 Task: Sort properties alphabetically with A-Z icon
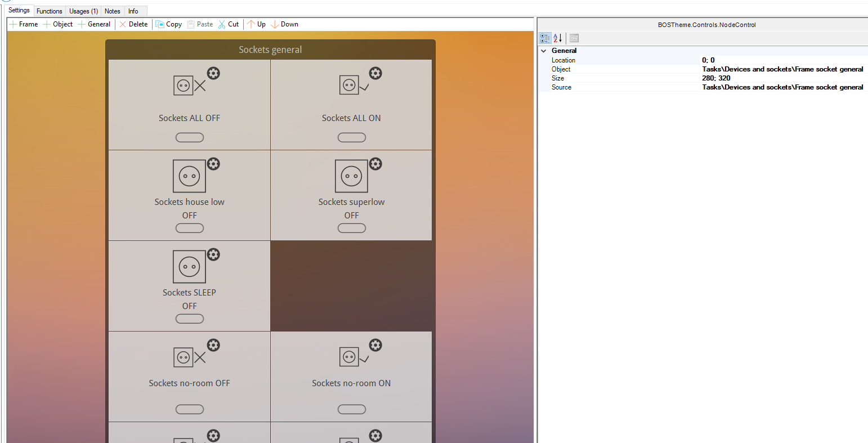(557, 38)
